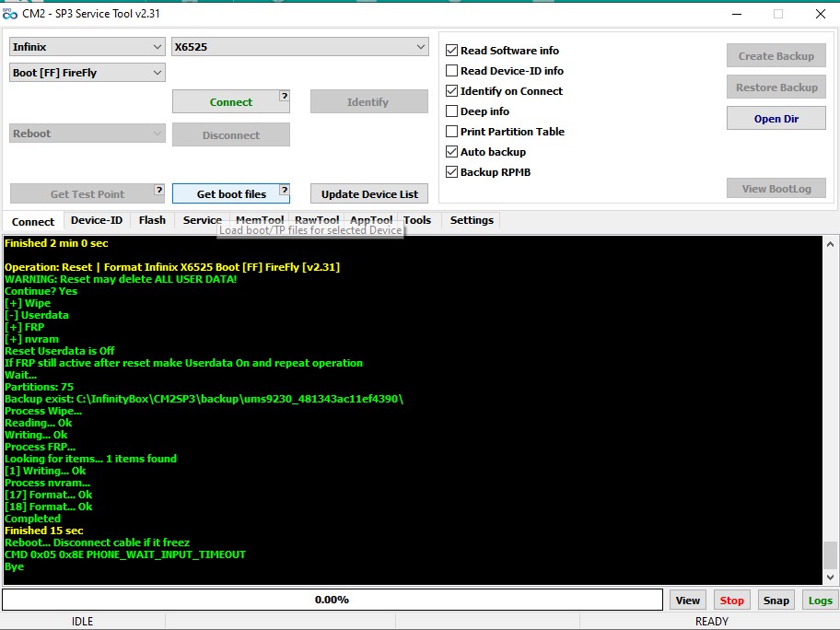
Task: Click the log scrollbar up arrow
Action: point(830,244)
